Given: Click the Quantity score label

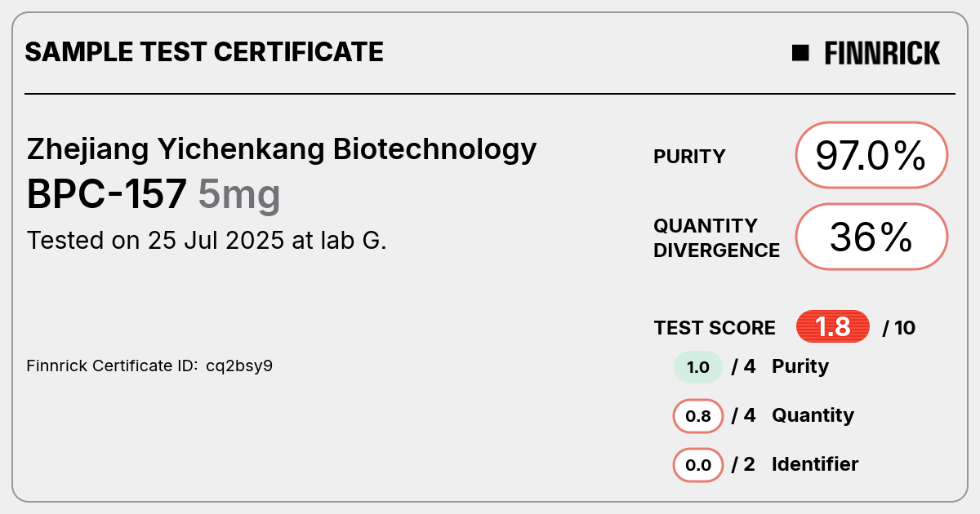Looking at the screenshot, I should (x=813, y=415).
